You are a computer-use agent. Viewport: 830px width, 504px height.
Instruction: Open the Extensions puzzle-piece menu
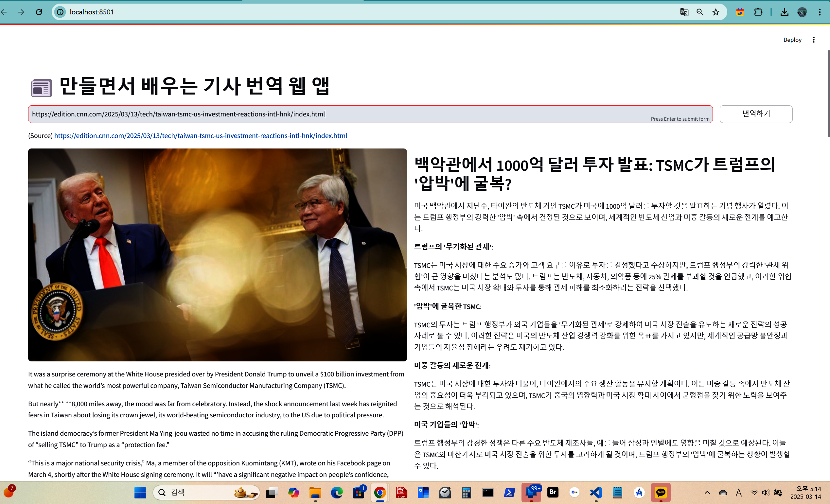click(758, 12)
